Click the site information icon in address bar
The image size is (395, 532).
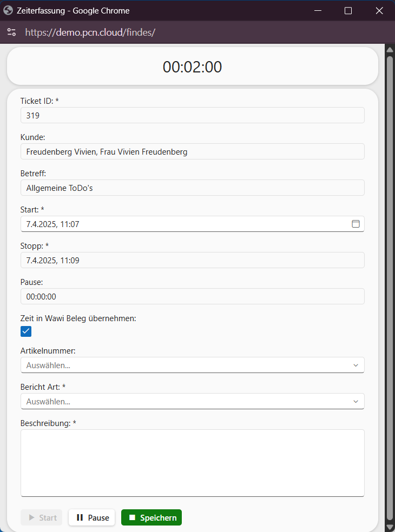pyautogui.click(x=11, y=32)
